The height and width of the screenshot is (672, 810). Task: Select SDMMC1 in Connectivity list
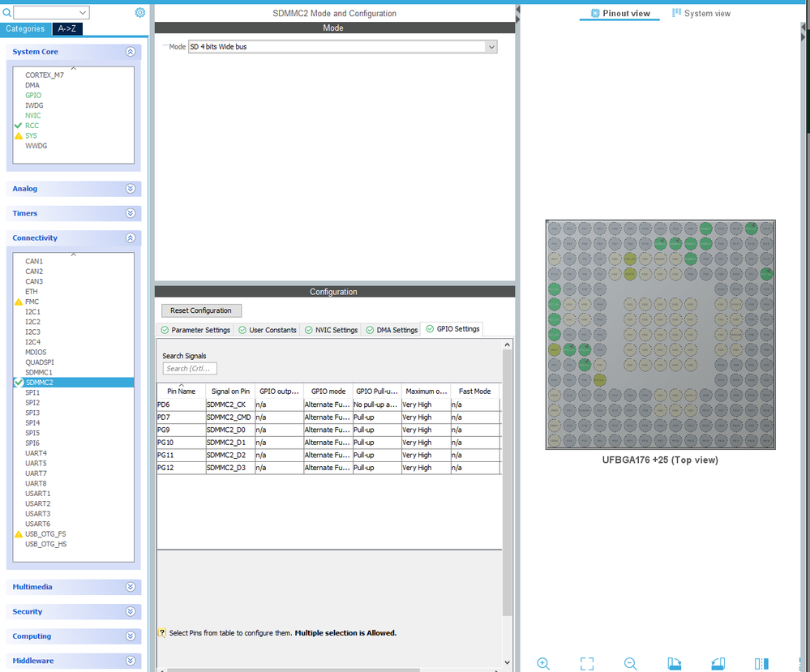tap(39, 372)
